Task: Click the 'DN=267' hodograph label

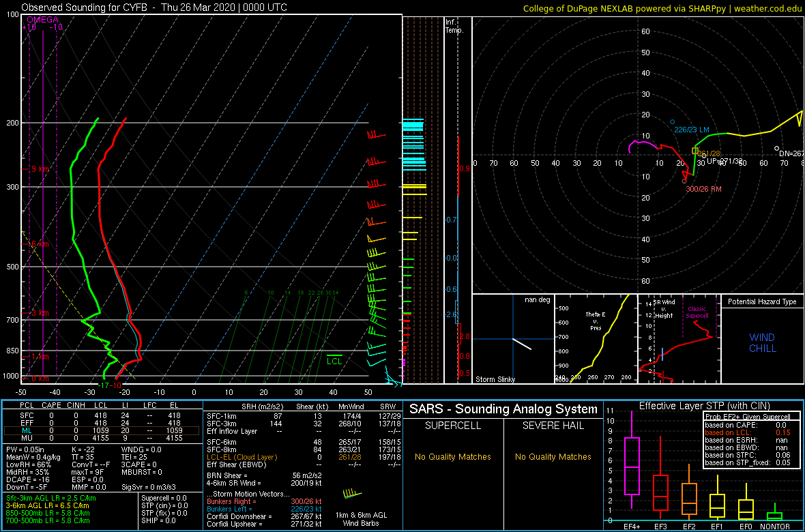Action: tap(791, 153)
